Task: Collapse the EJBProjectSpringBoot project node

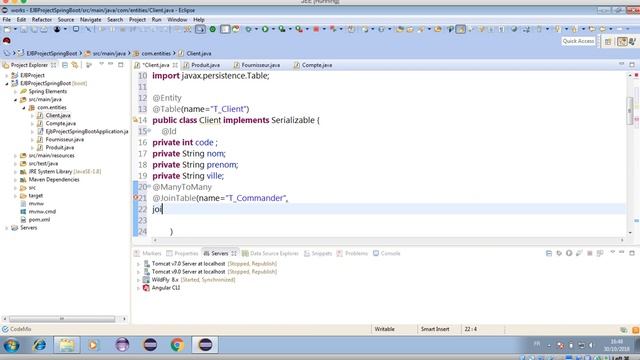Action: [7, 83]
